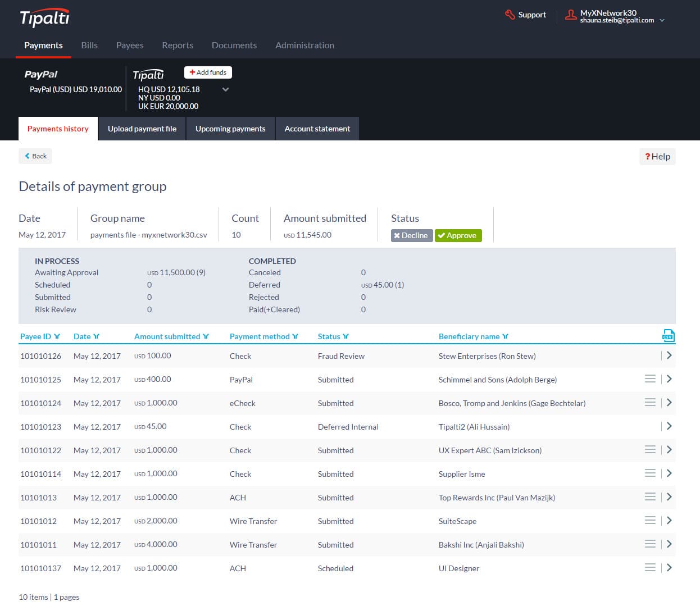Expand the Tipalti accounts balance dropdown
This screenshot has width=700, height=606.
click(225, 90)
